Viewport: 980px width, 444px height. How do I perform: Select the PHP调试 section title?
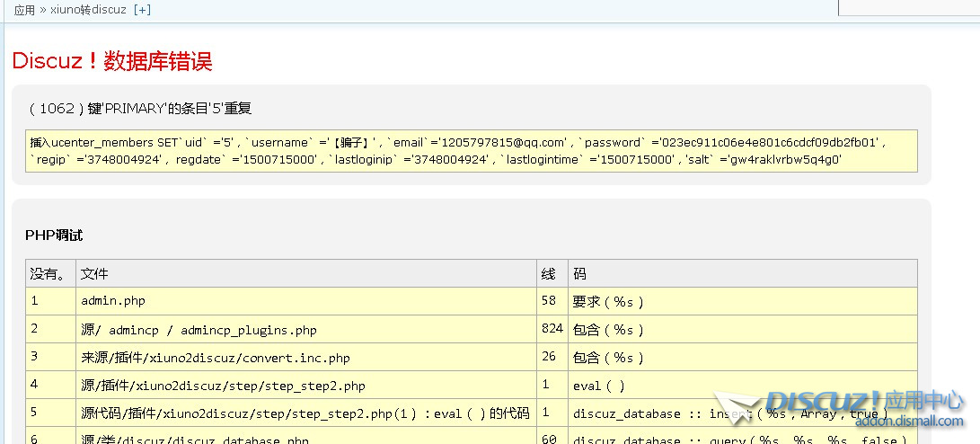tap(54, 235)
